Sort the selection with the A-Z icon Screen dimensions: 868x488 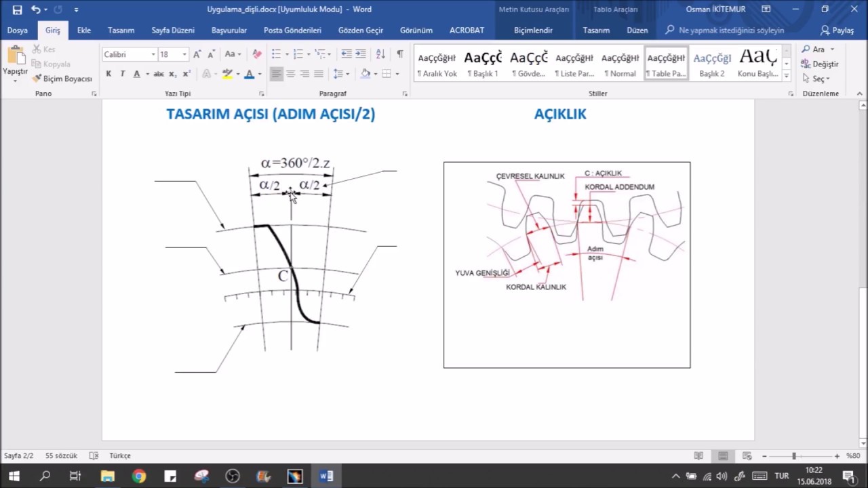click(380, 54)
